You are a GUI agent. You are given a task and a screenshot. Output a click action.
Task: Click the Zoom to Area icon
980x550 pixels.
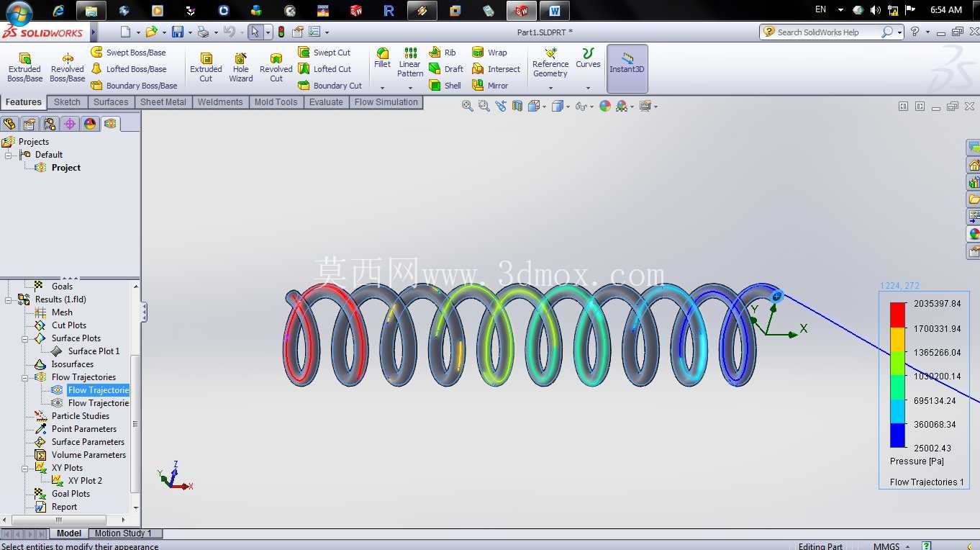[x=484, y=106]
